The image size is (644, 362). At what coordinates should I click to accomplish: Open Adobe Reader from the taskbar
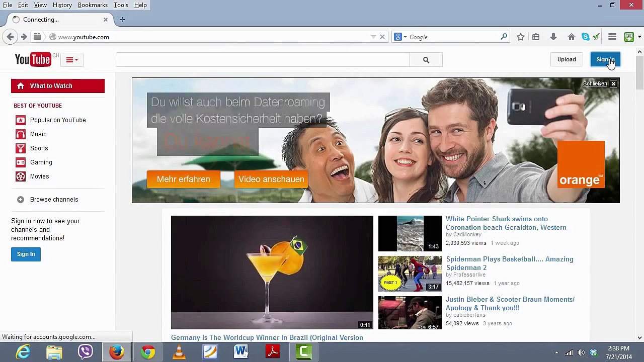point(273,352)
